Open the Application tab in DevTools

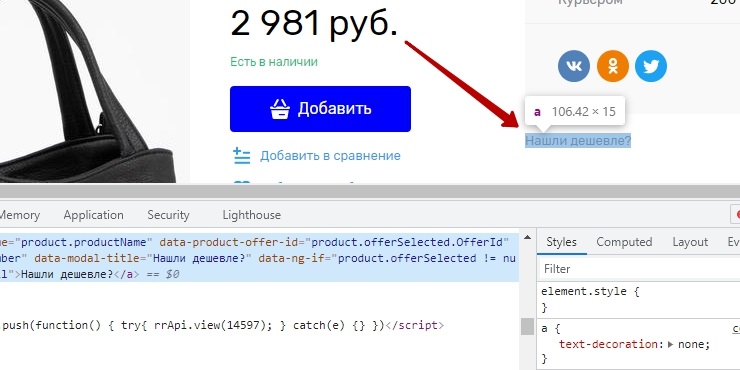coord(93,215)
